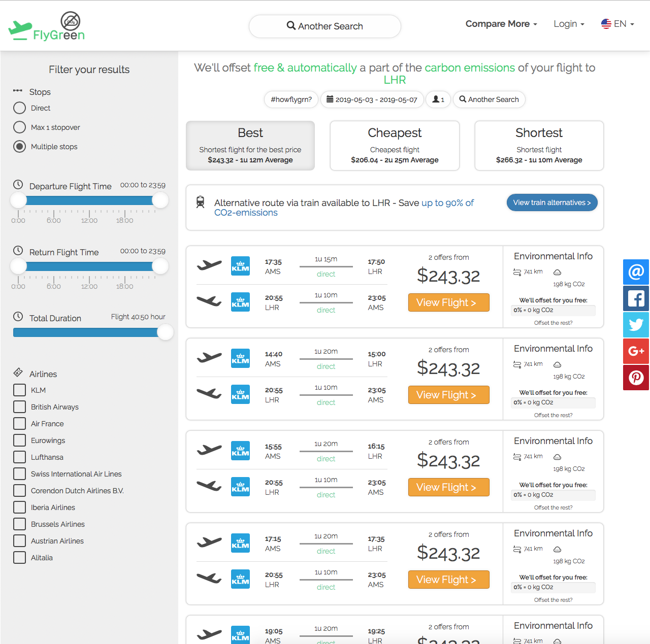Open the Login dropdown

coord(569,24)
